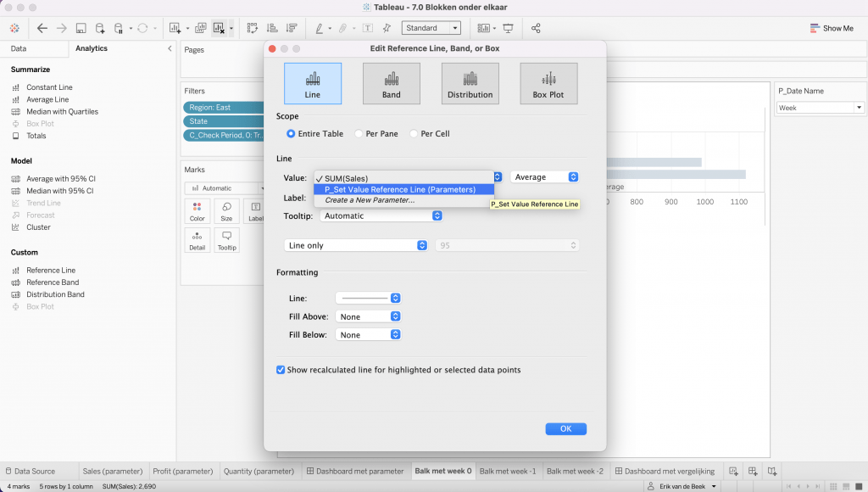Image resolution: width=868 pixels, height=492 pixels.
Task: Open the Line formatting style picker
Action: click(x=368, y=299)
